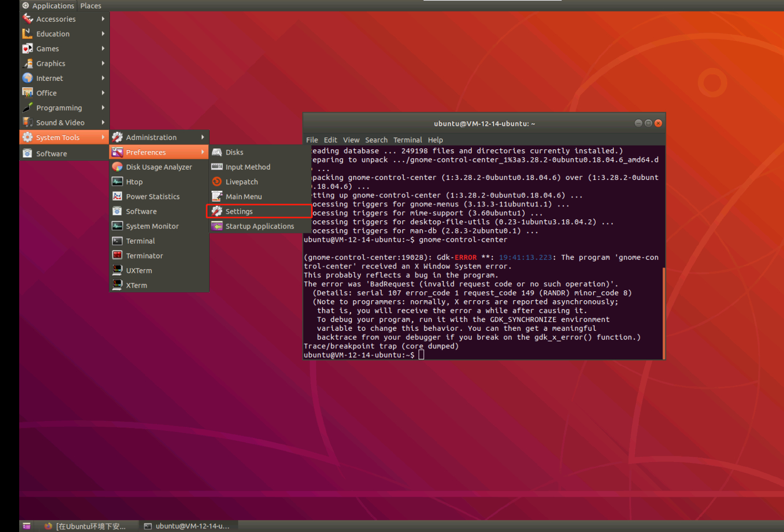Open the Applications menu in top panel
Viewport: 784px width, 532px height.
[x=48, y=6]
